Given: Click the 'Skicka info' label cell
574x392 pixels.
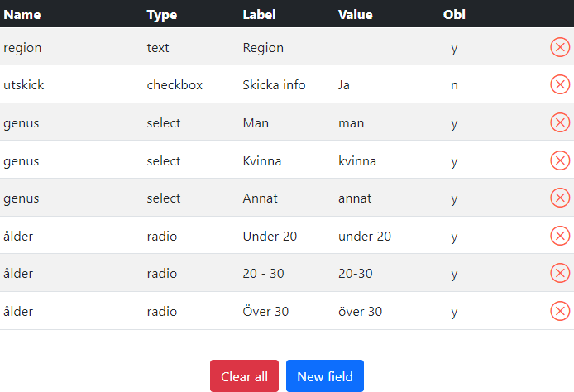Looking at the screenshot, I should click(x=274, y=85).
